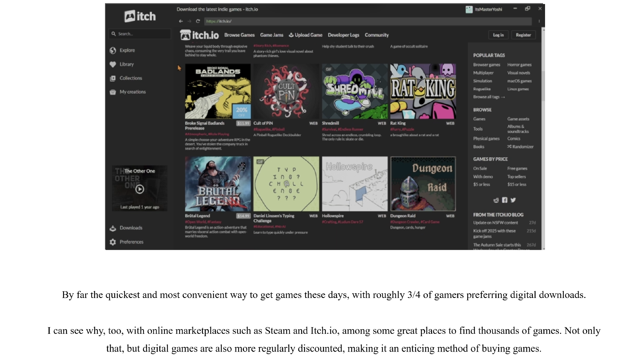This screenshot has height=362, width=644.
Task: Click the Randomizer link in Browse
Action: coord(520,147)
